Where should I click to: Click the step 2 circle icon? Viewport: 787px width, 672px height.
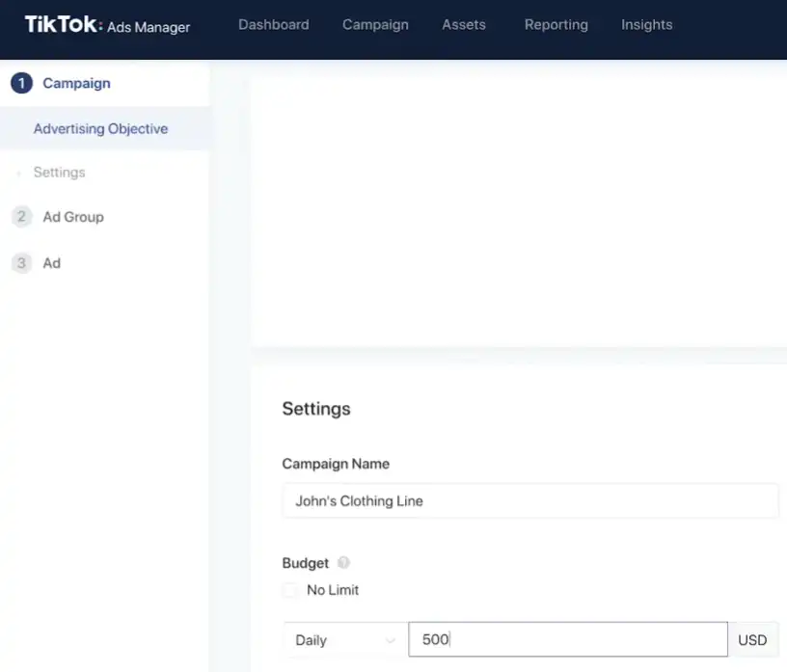point(21,217)
